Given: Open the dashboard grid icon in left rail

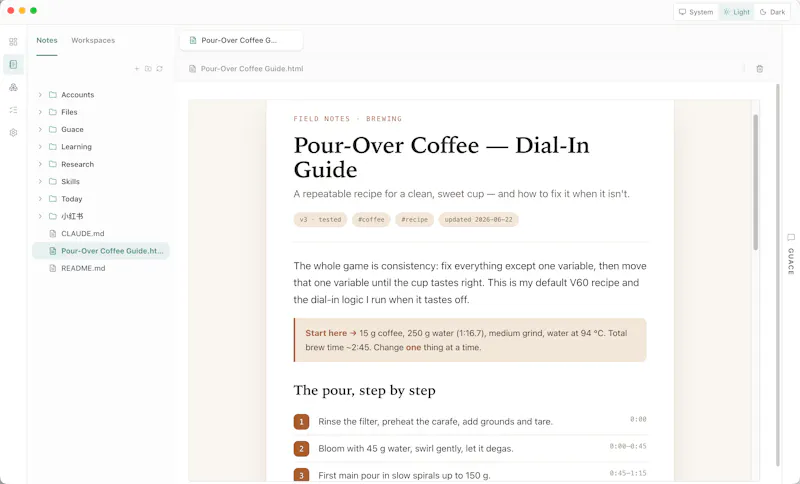Looking at the screenshot, I should 13,42.
